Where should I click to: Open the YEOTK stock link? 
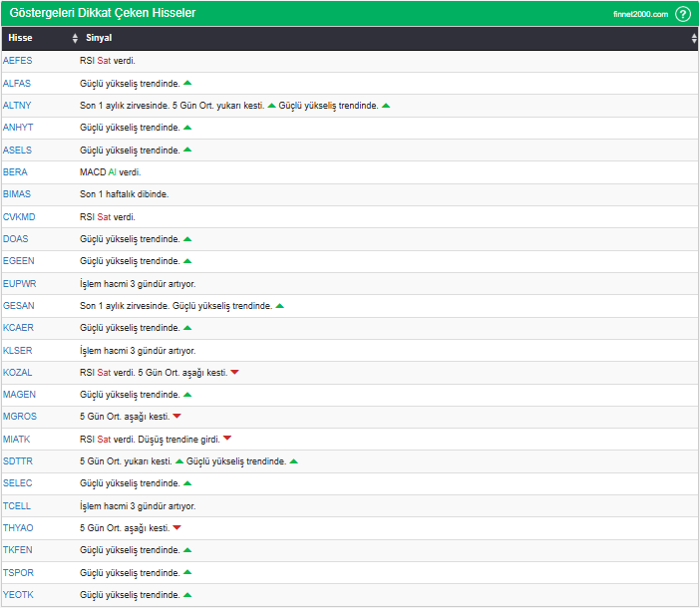click(x=18, y=595)
